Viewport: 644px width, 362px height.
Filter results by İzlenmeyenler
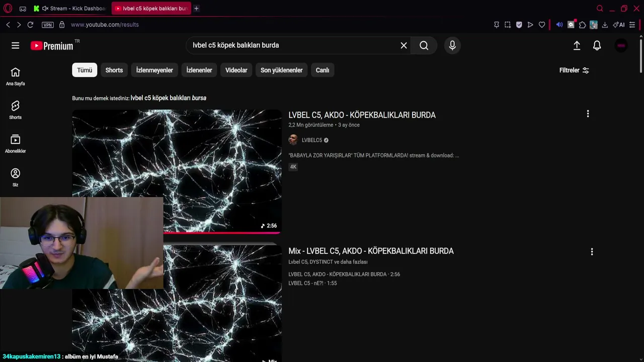coord(154,70)
